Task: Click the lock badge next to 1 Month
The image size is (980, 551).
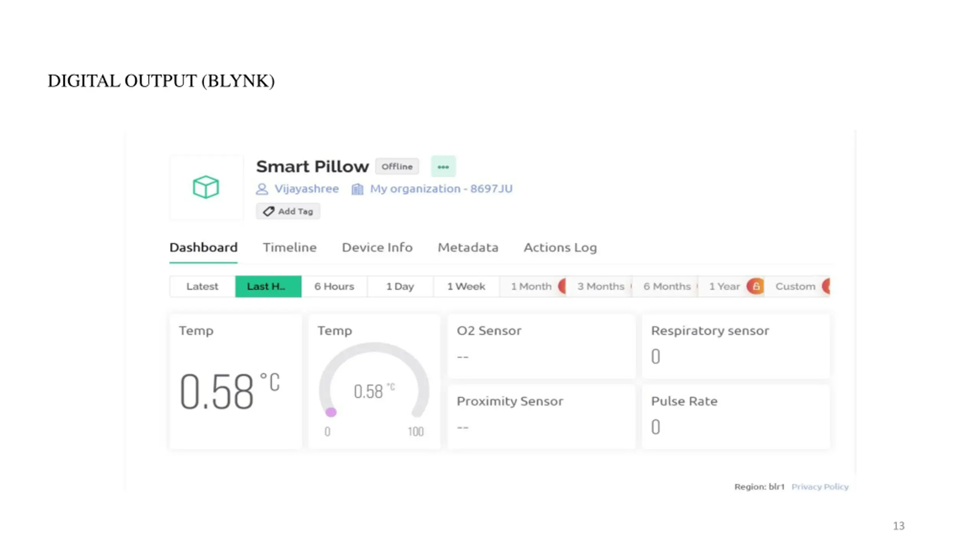Action: [x=562, y=286]
